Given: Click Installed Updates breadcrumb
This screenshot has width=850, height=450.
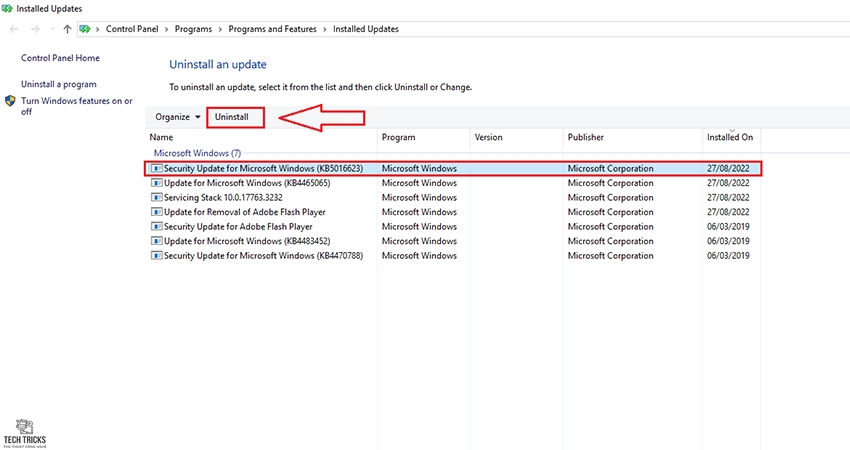Looking at the screenshot, I should [365, 29].
